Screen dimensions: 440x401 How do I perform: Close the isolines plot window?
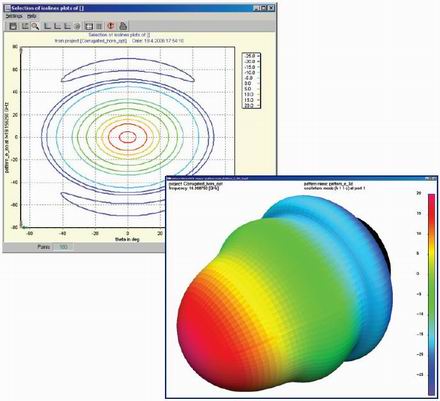tap(271, 7)
